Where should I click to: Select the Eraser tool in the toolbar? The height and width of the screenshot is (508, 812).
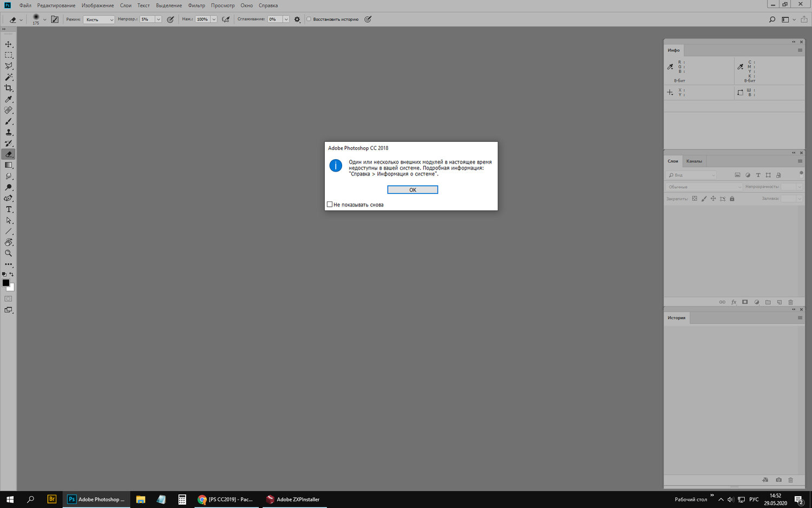pos(9,154)
